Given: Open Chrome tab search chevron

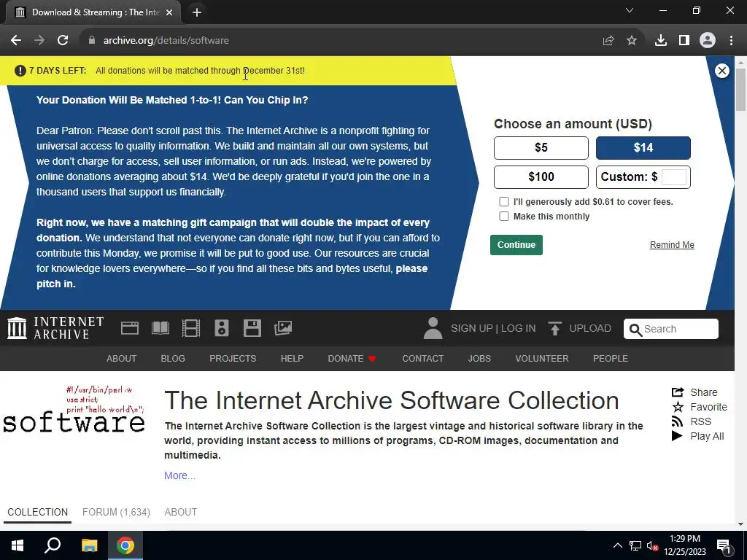Looking at the screenshot, I should coord(630,10).
